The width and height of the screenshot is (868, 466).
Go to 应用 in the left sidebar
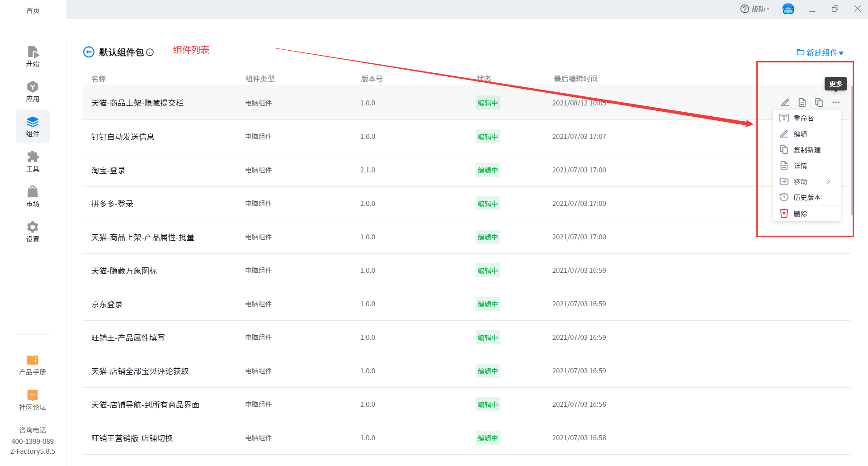point(33,91)
